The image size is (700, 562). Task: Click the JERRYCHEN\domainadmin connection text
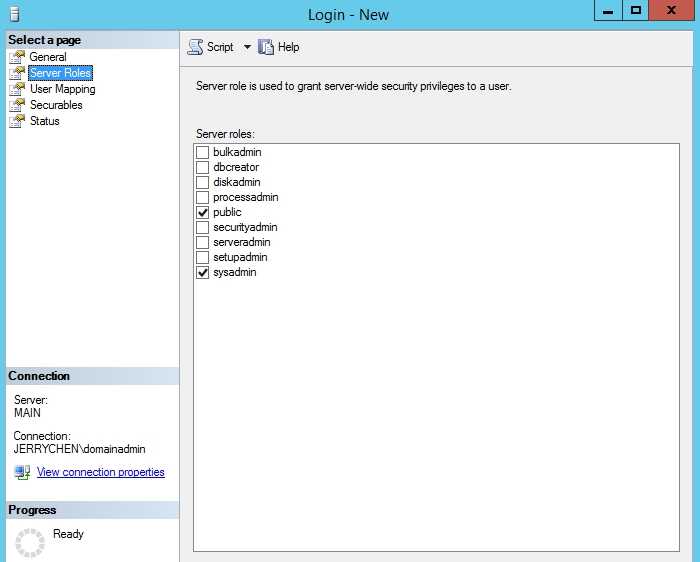coord(79,449)
